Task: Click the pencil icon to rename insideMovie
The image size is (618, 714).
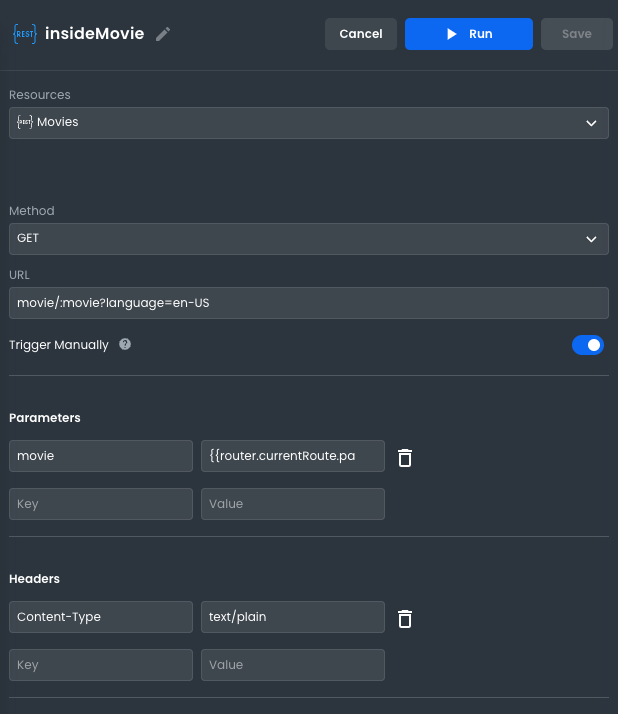Action: point(163,34)
